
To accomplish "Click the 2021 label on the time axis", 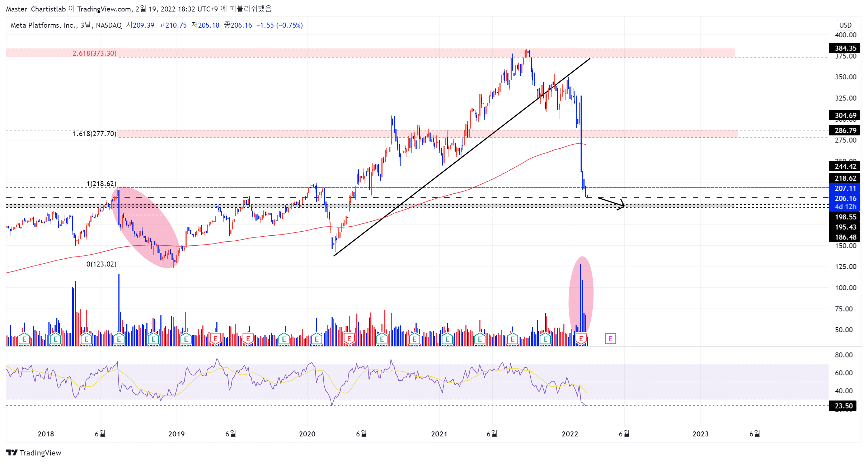I will click(x=439, y=434).
